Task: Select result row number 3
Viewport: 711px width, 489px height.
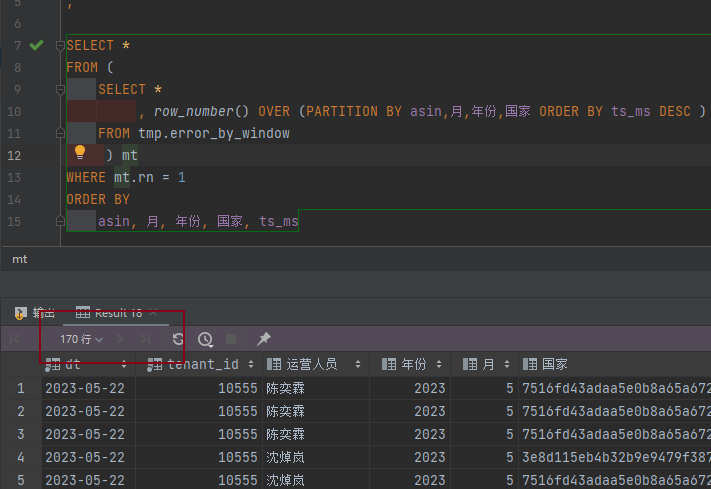Action: point(21,435)
